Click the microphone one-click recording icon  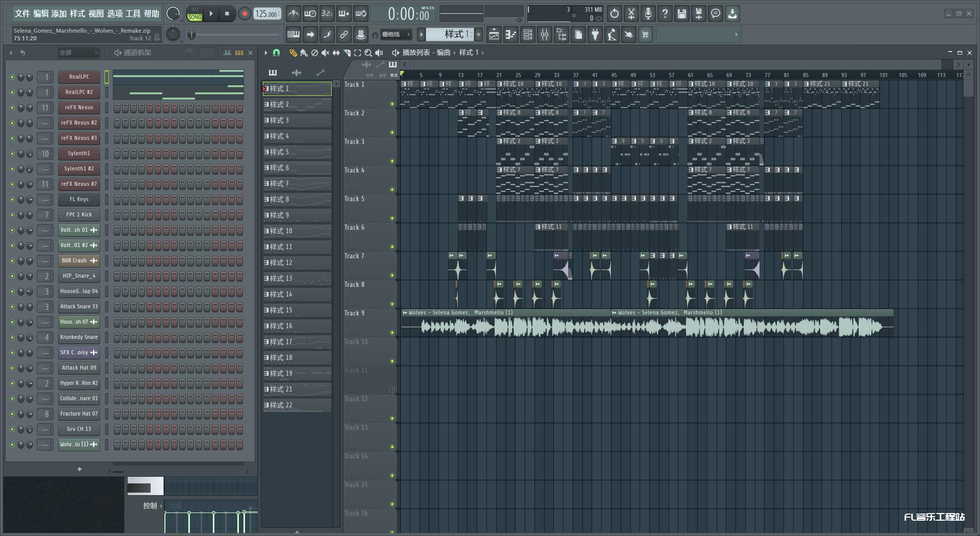pos(648,14)
